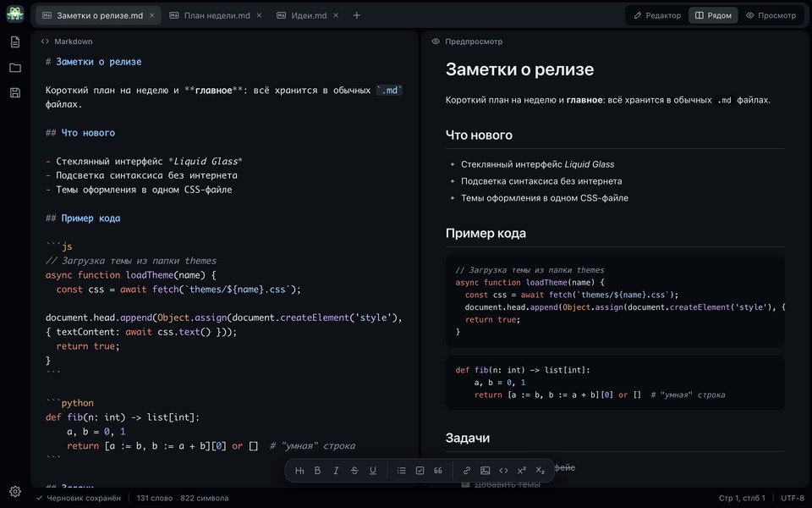Apply subscript formatting
The image size is (812, 508).
click(540, 471)
